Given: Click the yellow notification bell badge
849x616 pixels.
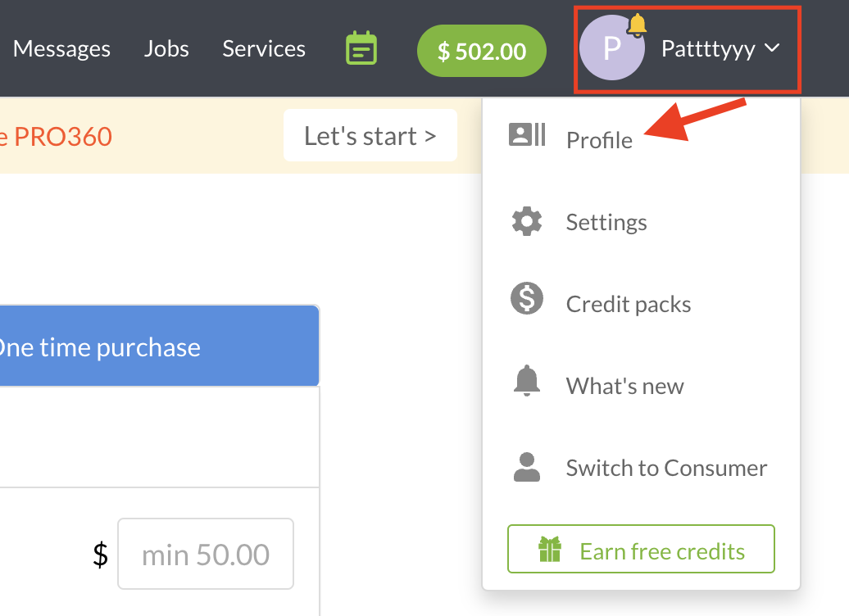Looking at the screenshot, I should tap(638, 25).
